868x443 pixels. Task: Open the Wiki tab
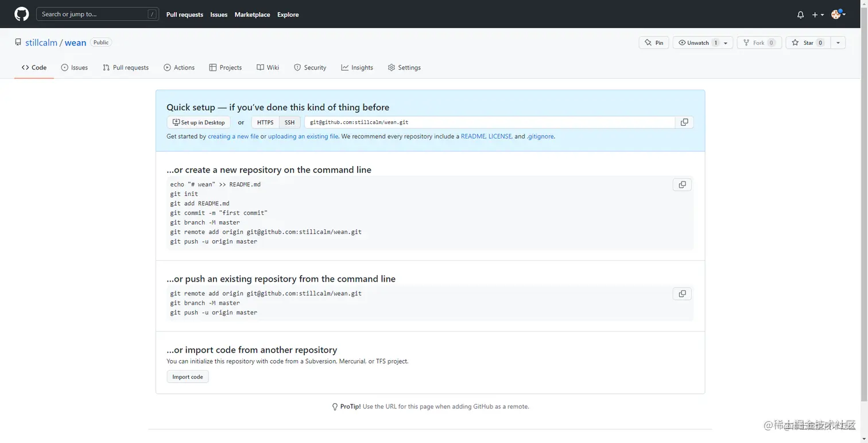pos(268,67)
